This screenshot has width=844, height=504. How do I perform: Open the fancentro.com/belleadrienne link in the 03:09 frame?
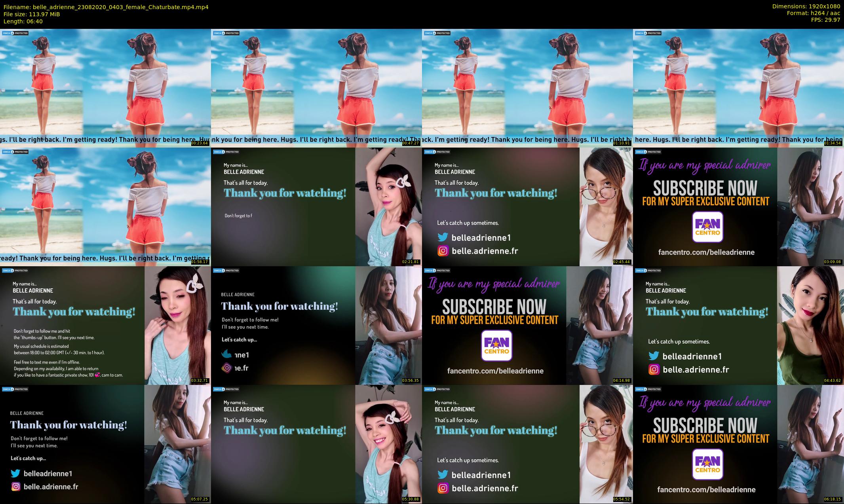(x=706, y=252)
